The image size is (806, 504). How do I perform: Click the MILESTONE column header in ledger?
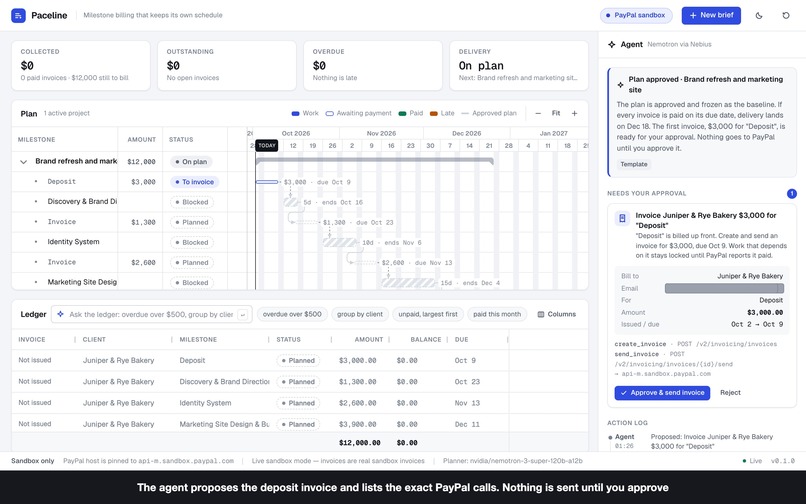pos(198,339)
